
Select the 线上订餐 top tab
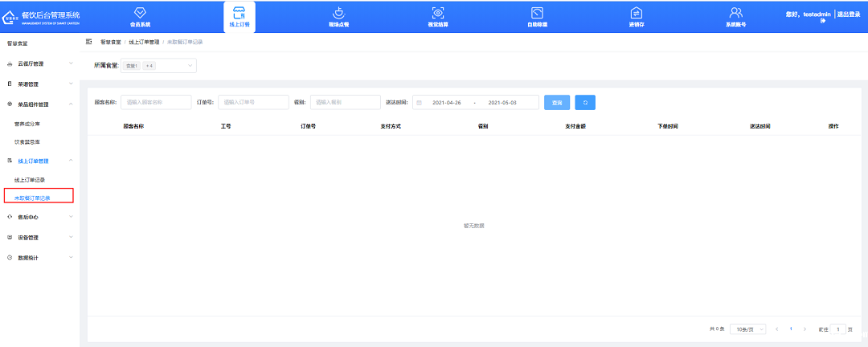239,16
